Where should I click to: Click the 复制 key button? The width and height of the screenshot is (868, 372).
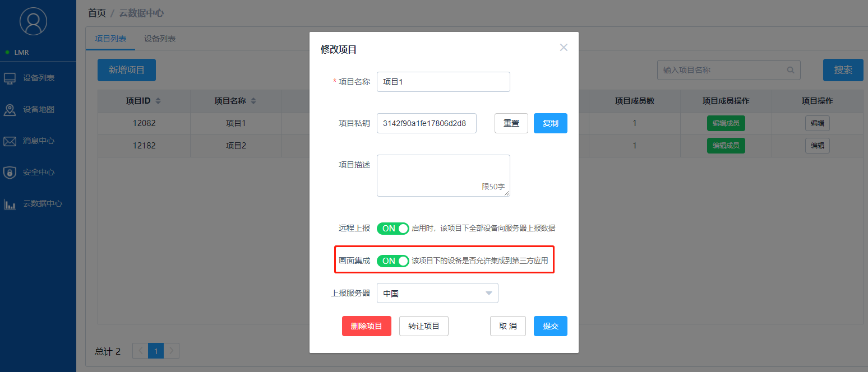(x=550, y=123)
